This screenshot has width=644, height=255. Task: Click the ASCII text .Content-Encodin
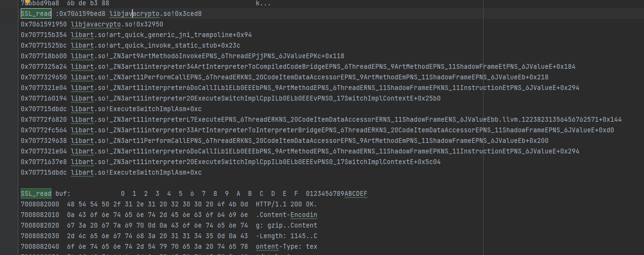pyautogui.click(x=287, y=215)
